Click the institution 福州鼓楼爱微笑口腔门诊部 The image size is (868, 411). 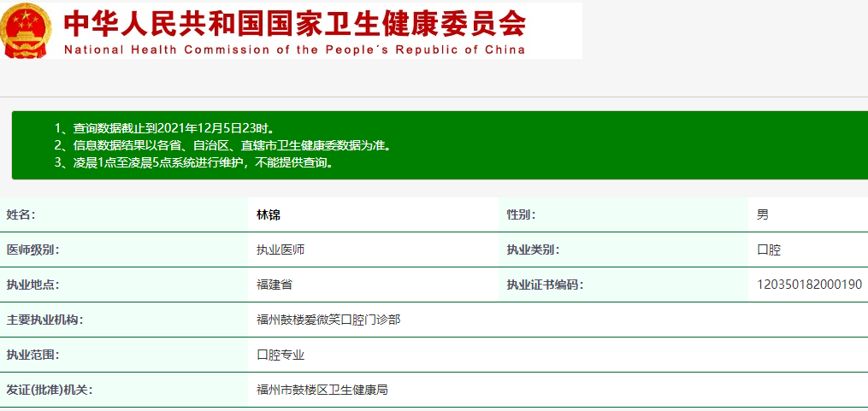328,320
